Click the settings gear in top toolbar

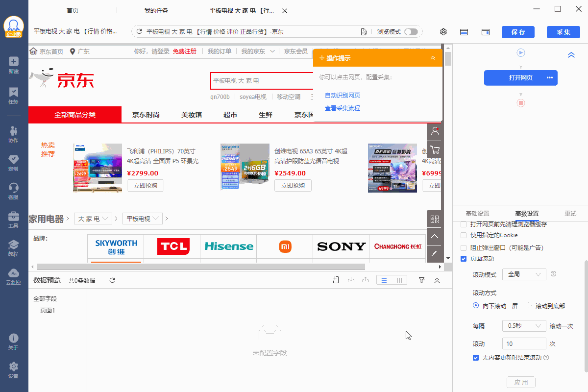click(x=443, y=32)
